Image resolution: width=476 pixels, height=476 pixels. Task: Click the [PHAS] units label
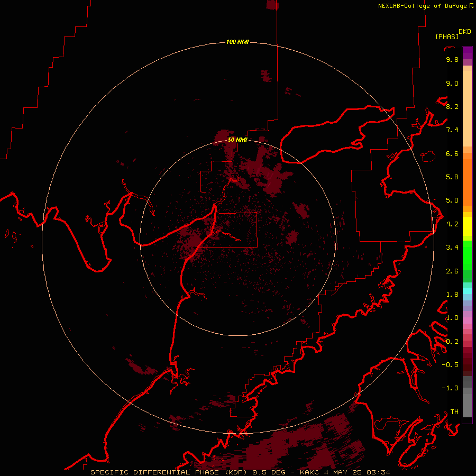pos(447,36)
